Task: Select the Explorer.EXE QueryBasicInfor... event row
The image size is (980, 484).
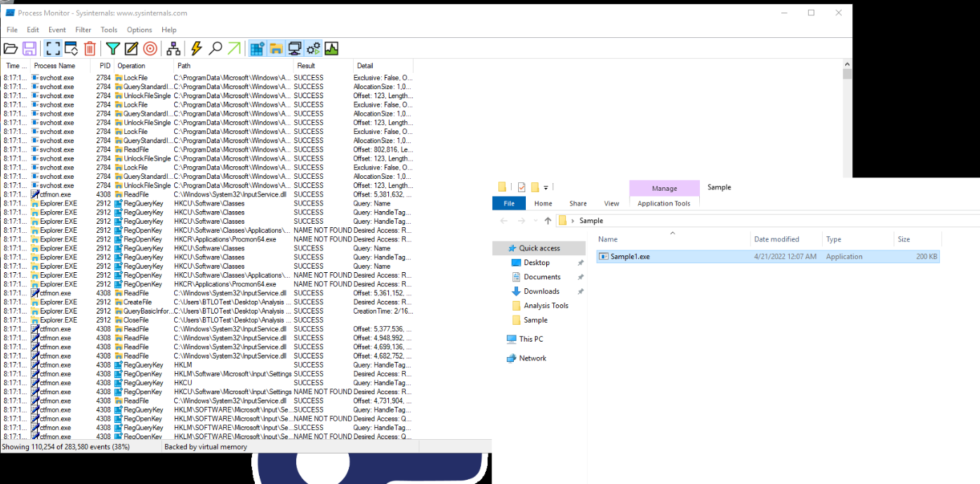Action: click(208, 311)
